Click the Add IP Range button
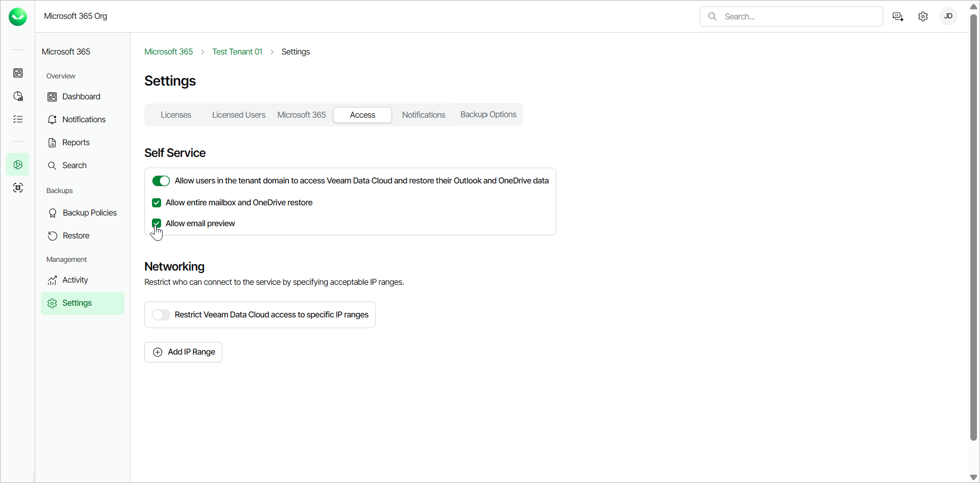Screen dimensions: 980x483 pos(184,352)
